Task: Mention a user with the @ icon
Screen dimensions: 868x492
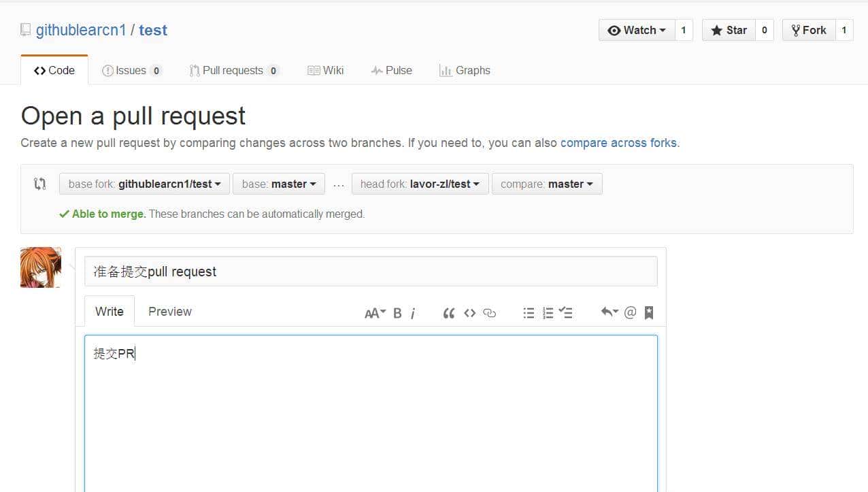Action: [630, 312]
